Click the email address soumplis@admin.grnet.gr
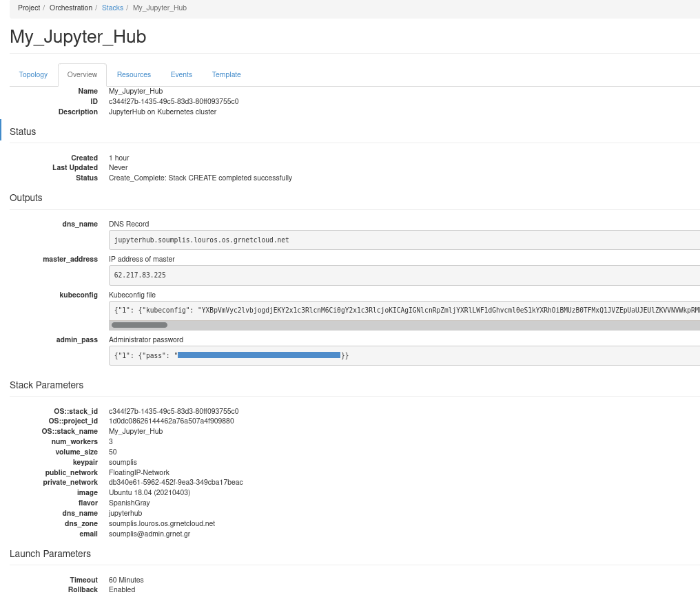The image size is (700, 608). 150,534
